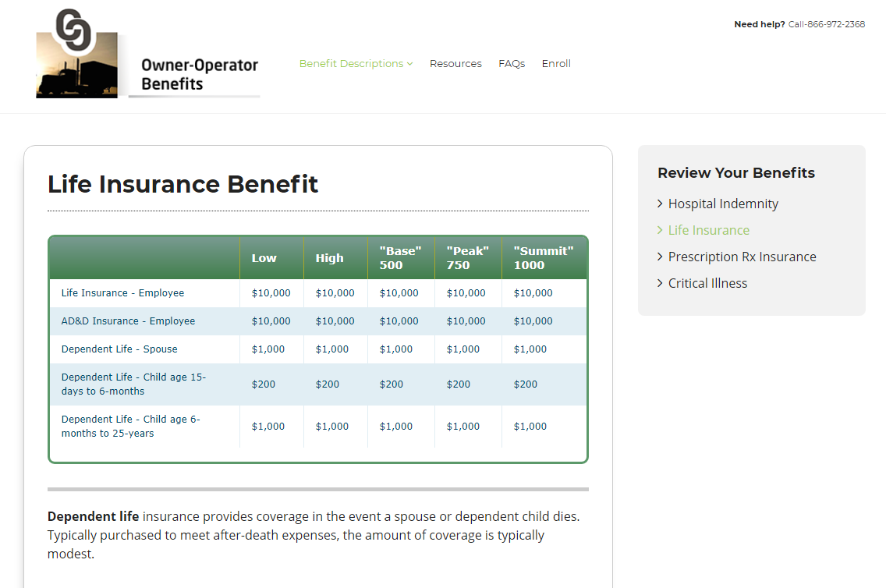886x588 pixels.
Task: Go to the FAQs page
Action: (512, 64)
